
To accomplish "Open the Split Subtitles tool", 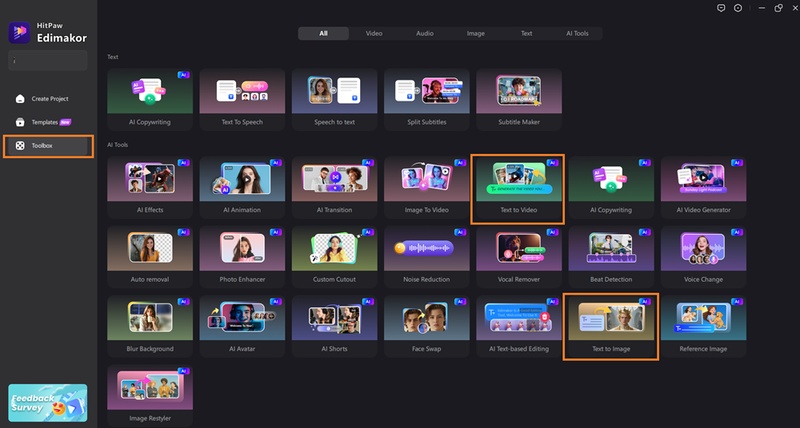I will tap(427, 99).
